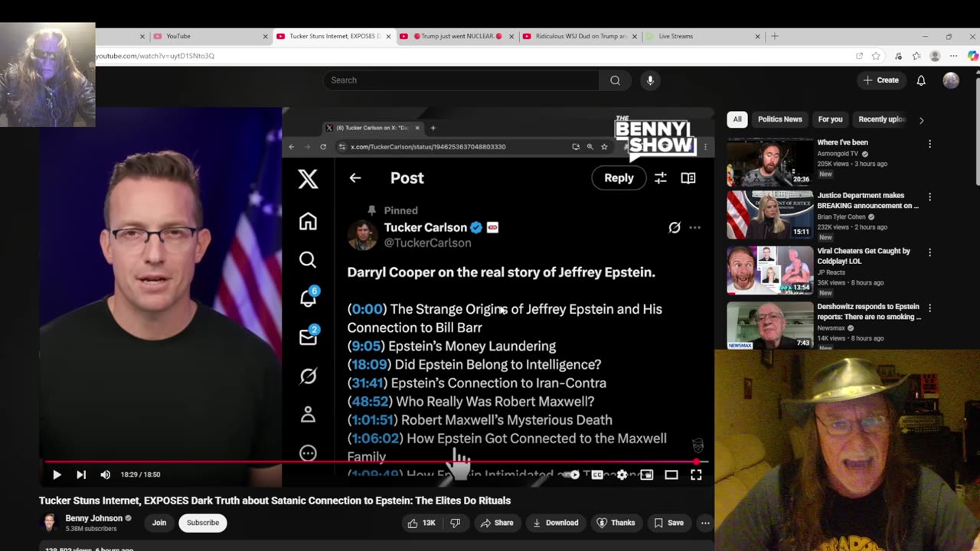Click the browser address bar URL
This screenshot has height=551, width=980.
[155, 56]
